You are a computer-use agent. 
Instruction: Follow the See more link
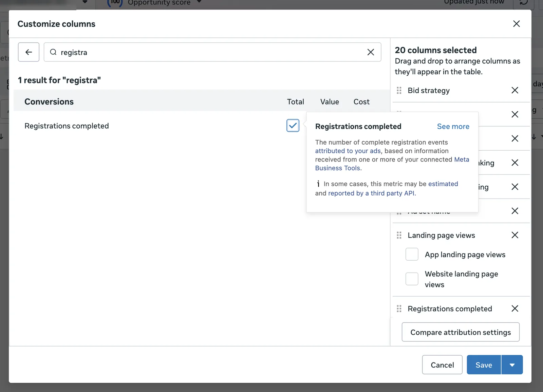coord(453,127)
